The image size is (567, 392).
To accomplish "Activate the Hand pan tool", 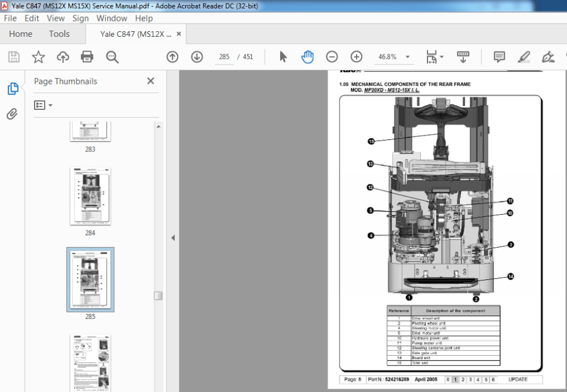I will (x=307, y=57).
